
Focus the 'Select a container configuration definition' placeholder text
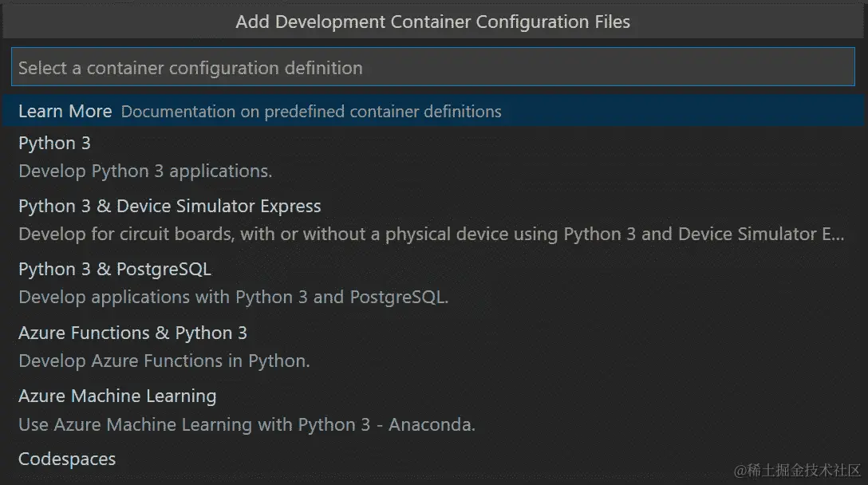click(x=190, y=68)
